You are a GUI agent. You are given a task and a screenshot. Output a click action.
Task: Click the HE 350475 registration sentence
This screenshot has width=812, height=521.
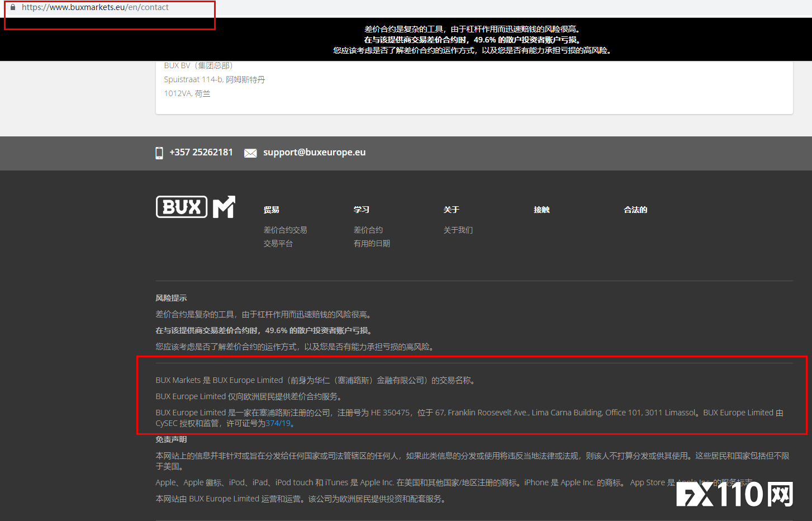[x=469, y=418]
